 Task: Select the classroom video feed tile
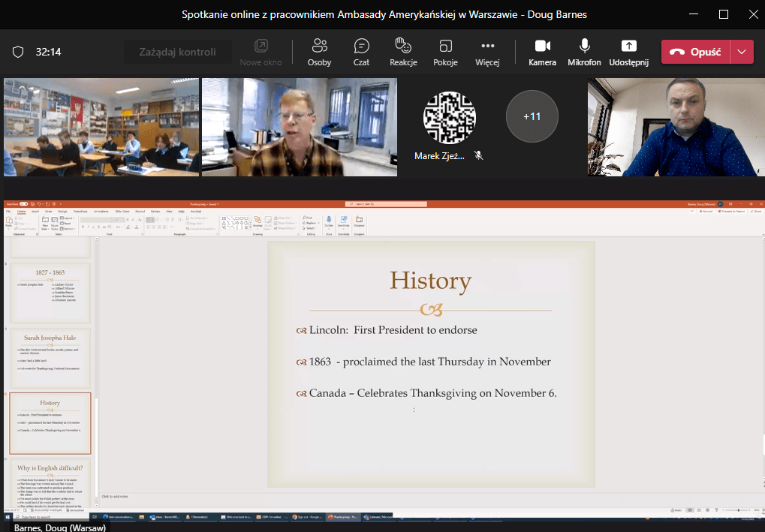(x=101, y=127)
